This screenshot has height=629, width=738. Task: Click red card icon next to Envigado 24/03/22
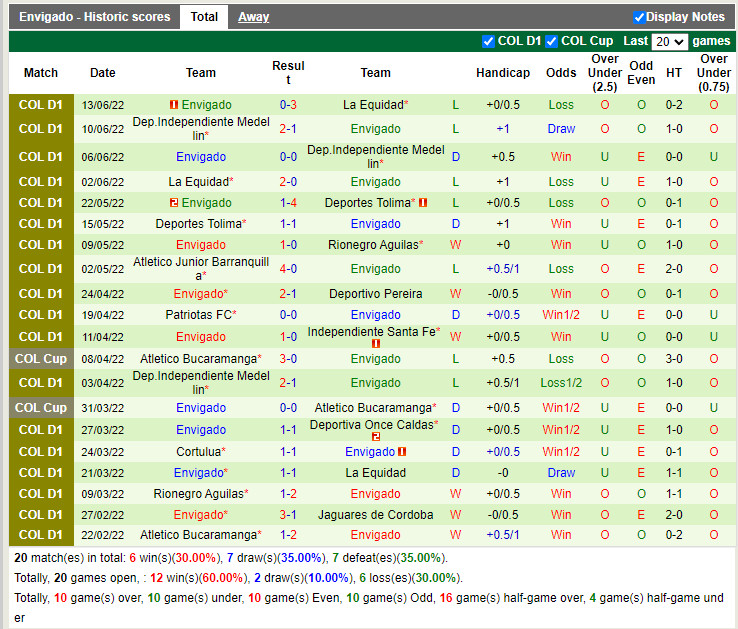pos(401,452)
